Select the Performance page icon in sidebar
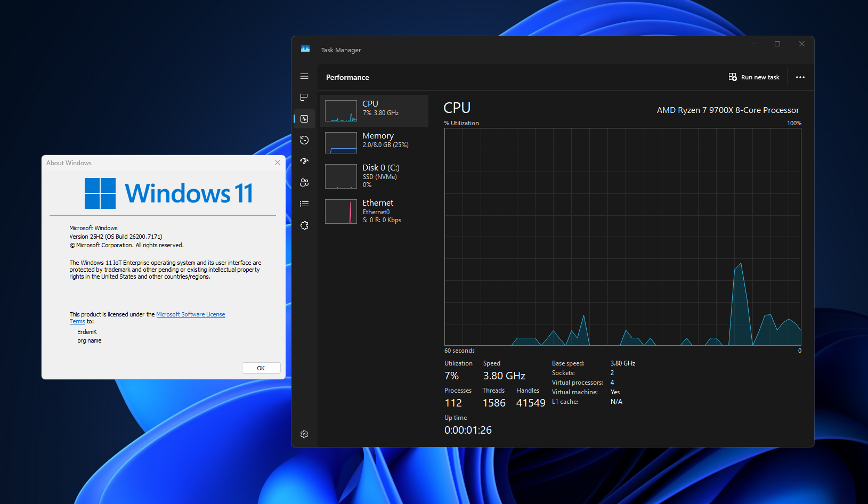The height and width of the screenshot is (504, 868). (x=304, y=119)
